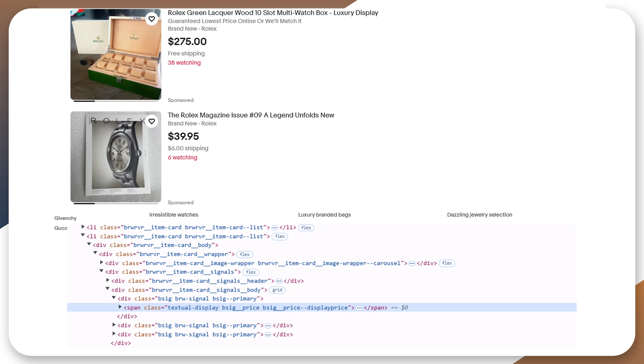The width and height of the screenshot is (644, 364).
Task: Click ellipsis in image-wrapper carousel div
Action: 412,264
